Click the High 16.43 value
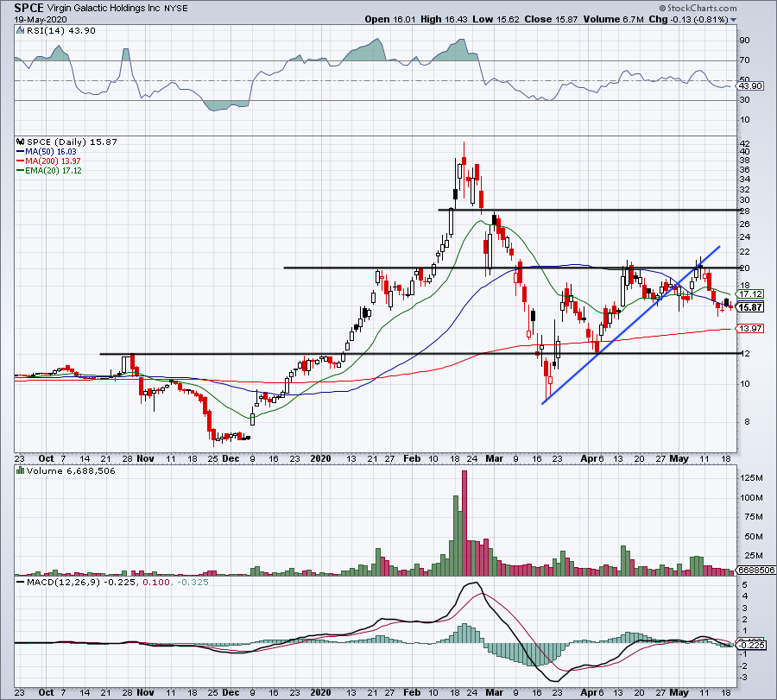The width and height of the screenshot is (777, 700). point(444,19)
